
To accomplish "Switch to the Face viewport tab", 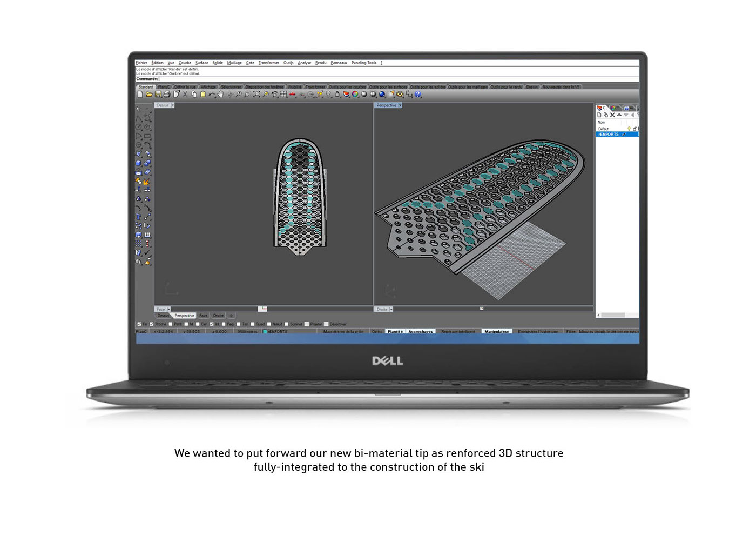I will click(203, 315).
